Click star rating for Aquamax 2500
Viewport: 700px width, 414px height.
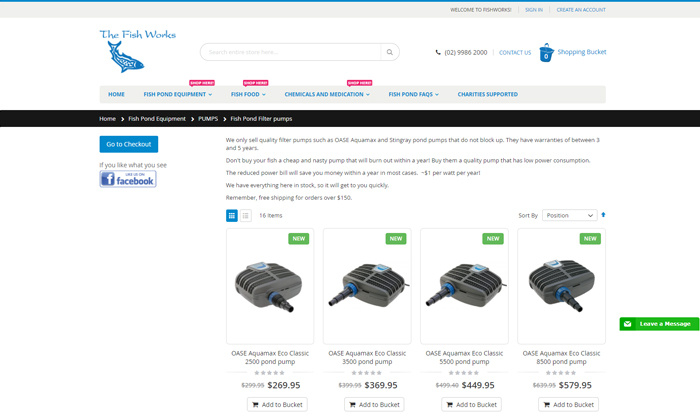point(269,373)
